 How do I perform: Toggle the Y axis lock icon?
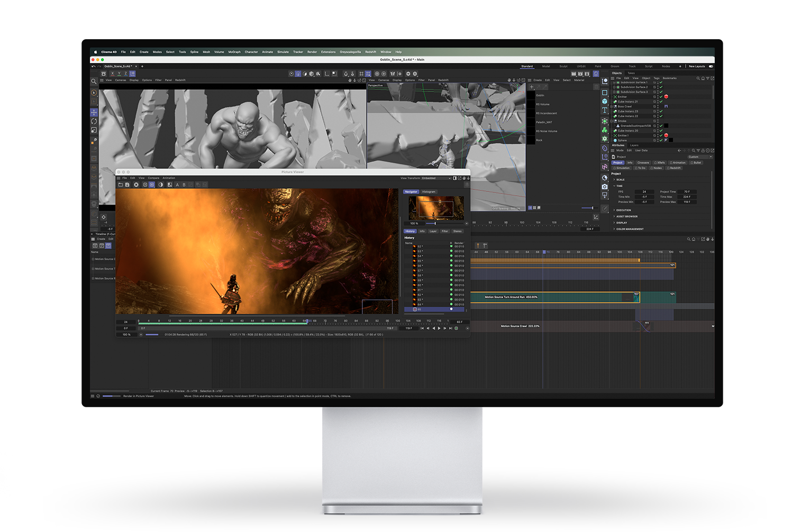tap(119, 74)
